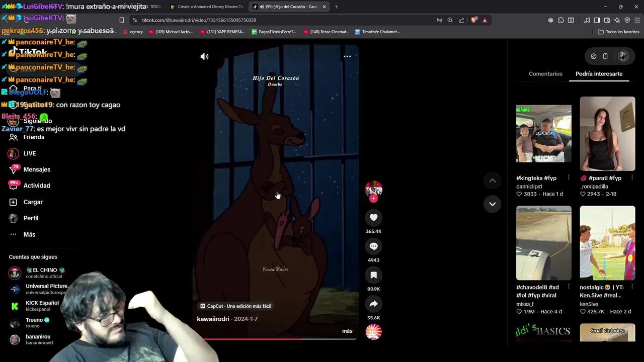Open the nostalgic kenSive video thumbnail

click(x=607, y=243)
